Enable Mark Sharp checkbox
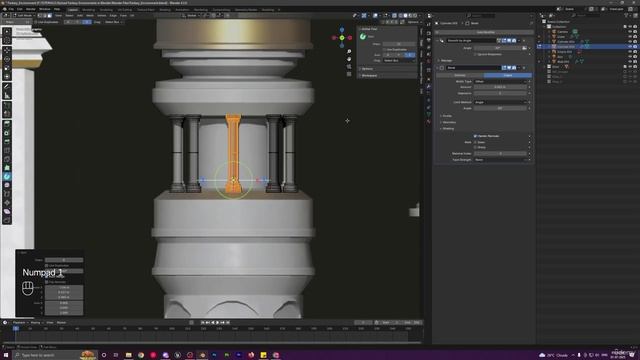 click(475, 147)
